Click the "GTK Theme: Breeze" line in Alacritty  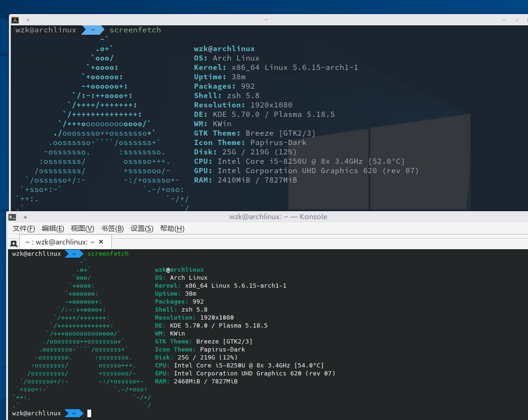(255, 133)
